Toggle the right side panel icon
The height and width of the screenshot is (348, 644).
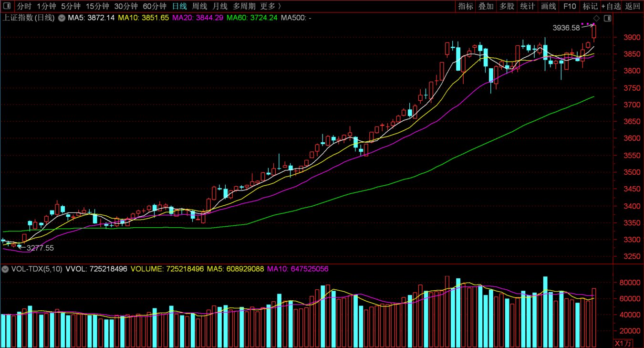point(607,18)
